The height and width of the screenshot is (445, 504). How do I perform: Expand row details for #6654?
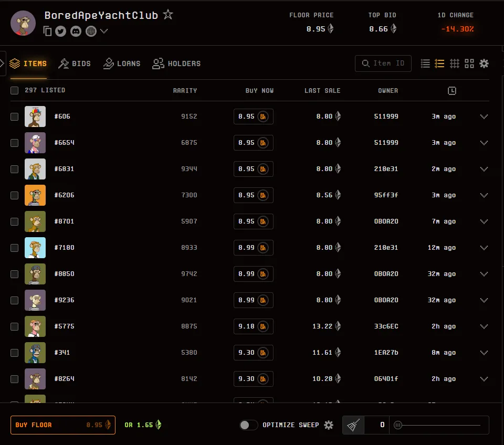coord(484,143)
